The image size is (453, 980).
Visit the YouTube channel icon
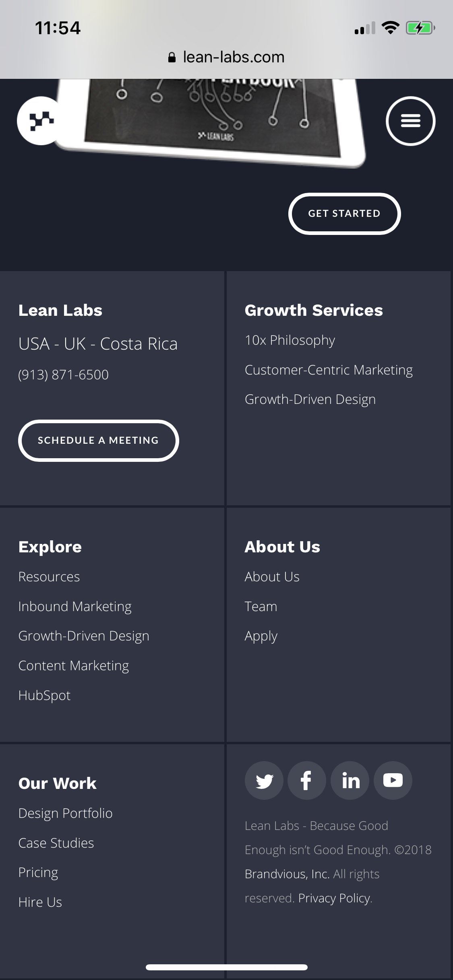[x=393, y=780]
